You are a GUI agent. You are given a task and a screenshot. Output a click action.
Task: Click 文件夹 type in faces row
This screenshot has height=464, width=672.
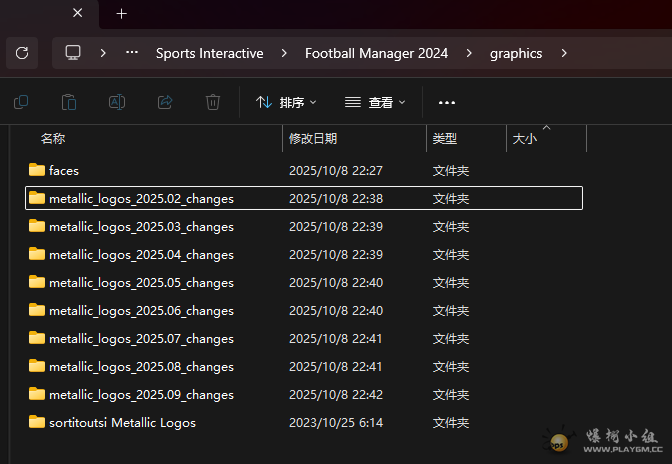(451, 171)
